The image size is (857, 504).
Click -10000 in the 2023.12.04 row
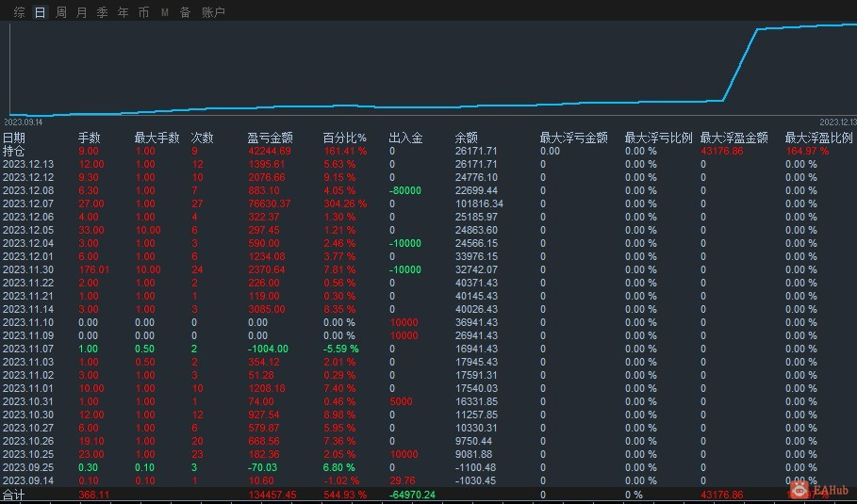pos(405,243)
